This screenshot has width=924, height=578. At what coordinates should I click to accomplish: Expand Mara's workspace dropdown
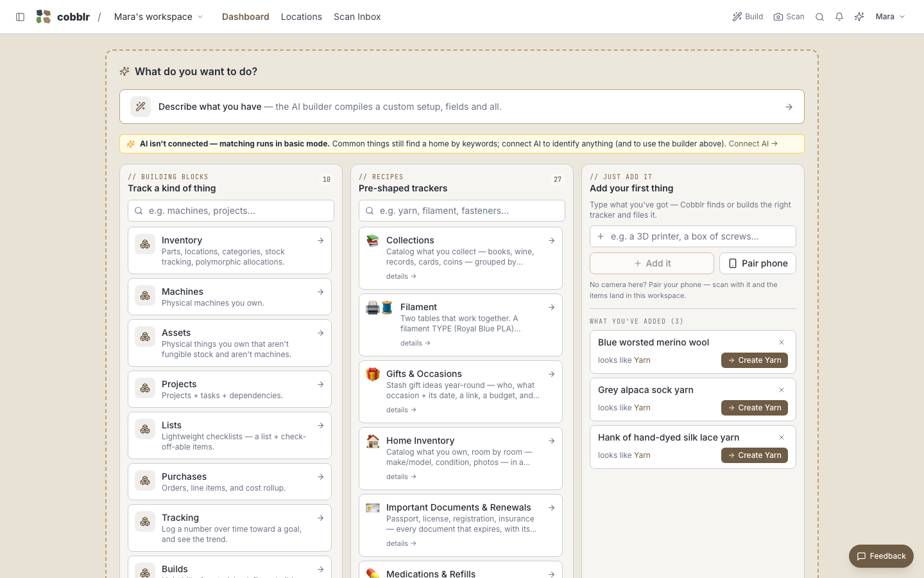tap(158, 17)
